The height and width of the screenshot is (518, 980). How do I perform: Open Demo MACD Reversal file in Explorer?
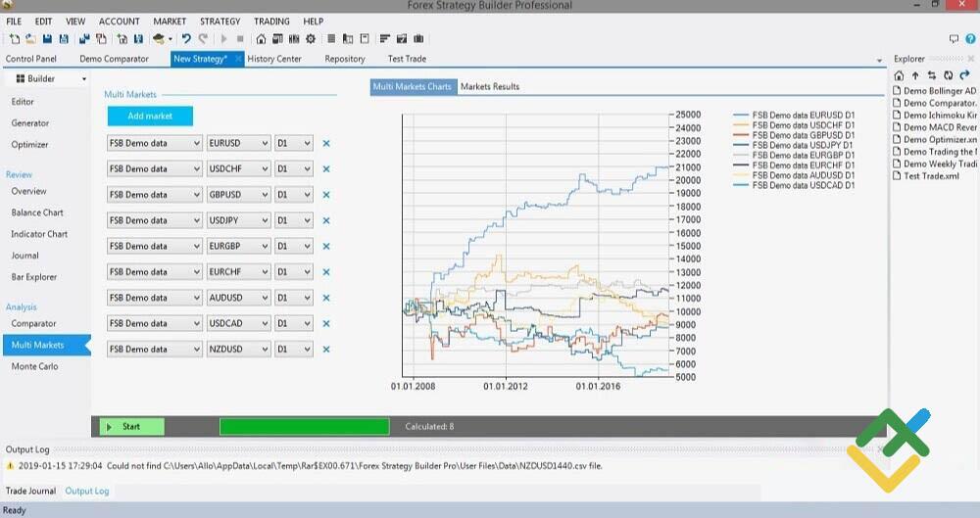tap(935, 127)
